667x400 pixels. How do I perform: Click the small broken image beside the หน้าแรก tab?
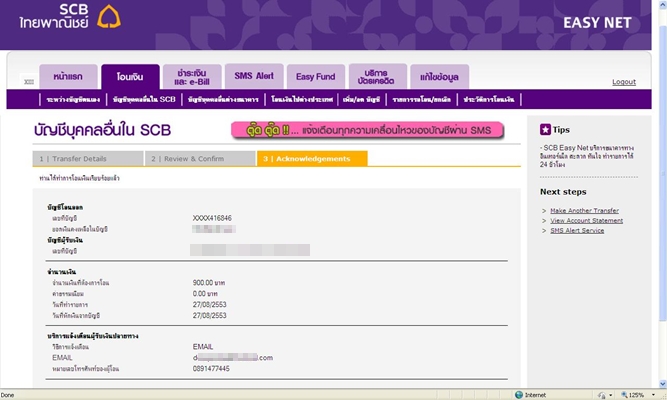click(x=29, y=81)
